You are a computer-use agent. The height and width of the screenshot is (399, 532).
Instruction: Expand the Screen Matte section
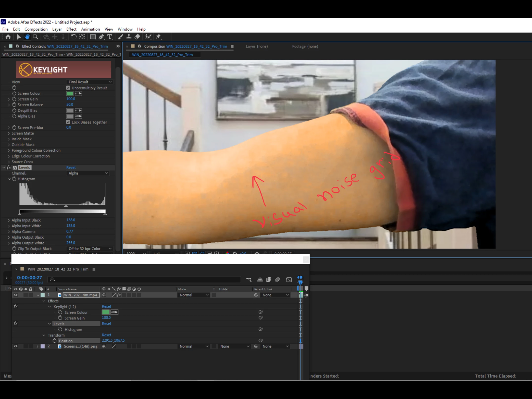[9, 133]
